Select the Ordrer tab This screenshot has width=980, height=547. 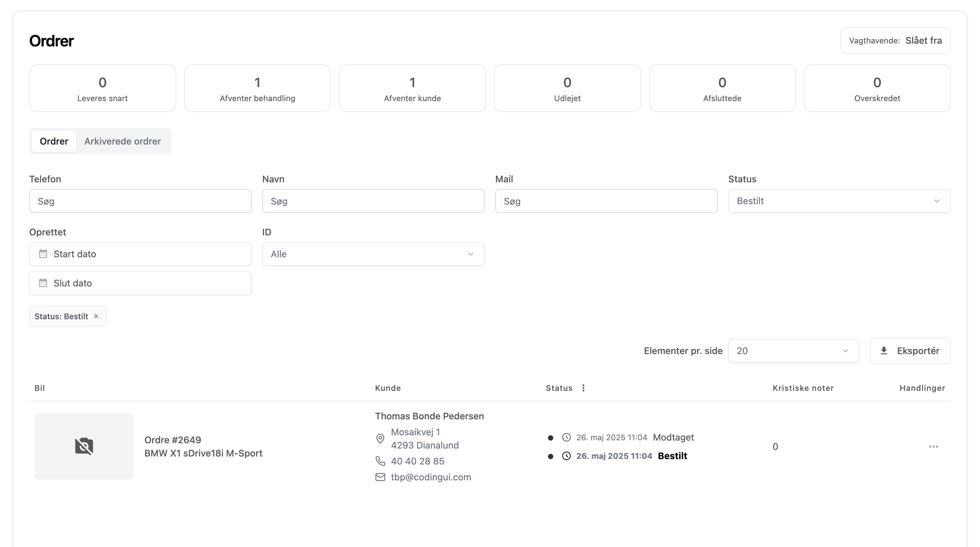click(x=54, y=141)
